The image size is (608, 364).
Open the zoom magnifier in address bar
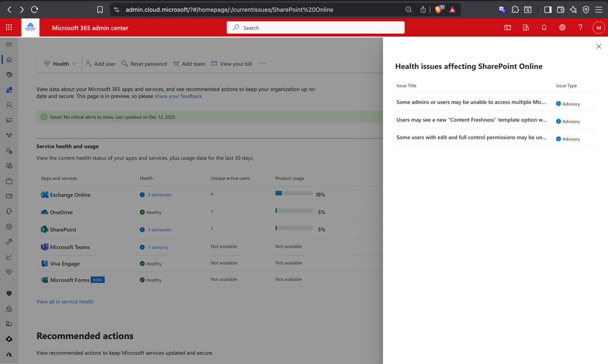[409, 9]
